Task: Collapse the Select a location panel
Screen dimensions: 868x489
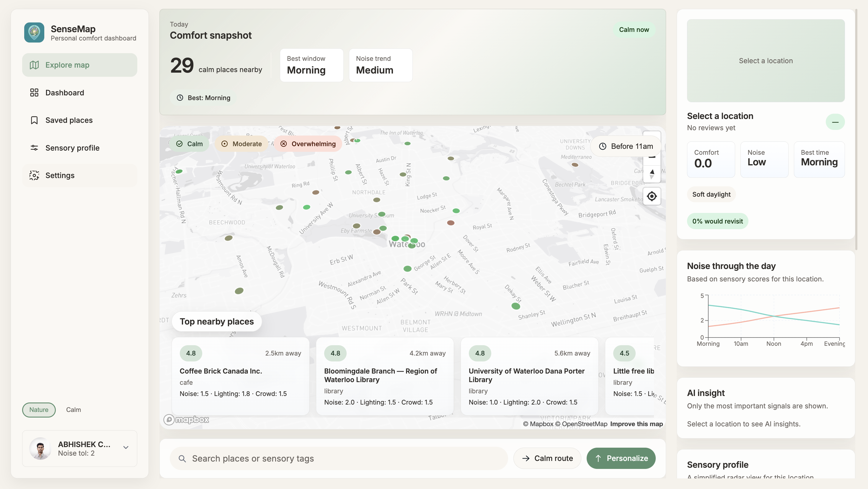Action: point(835,122)
